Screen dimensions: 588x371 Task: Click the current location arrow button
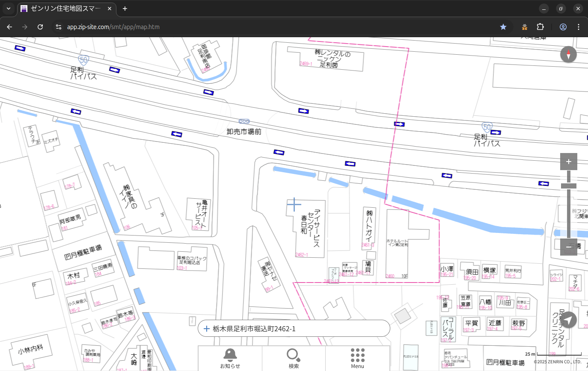(568, 320)
